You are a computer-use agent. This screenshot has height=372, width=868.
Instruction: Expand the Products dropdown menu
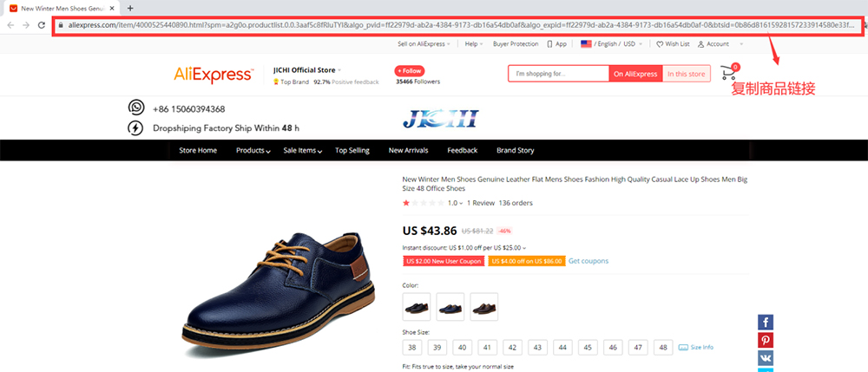click(x=253, y=151)
